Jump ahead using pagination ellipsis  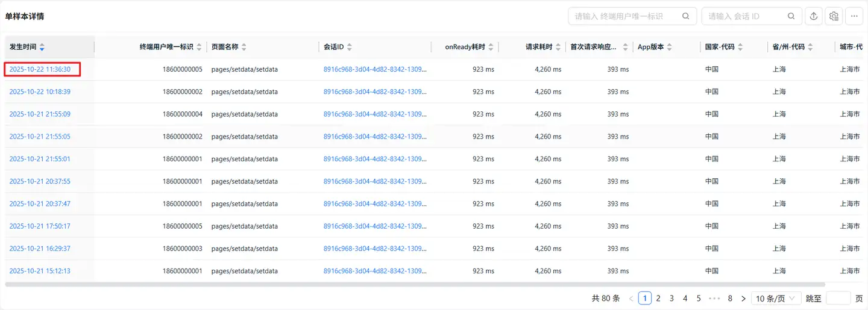tap(715, 298)
